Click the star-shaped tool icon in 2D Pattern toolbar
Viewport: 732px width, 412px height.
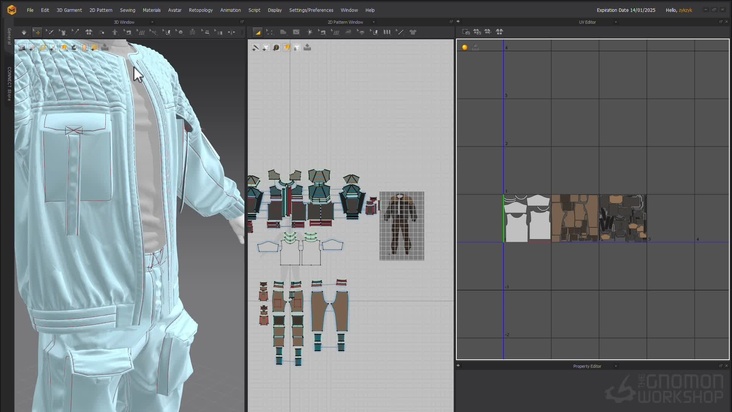tap(309, 32)
